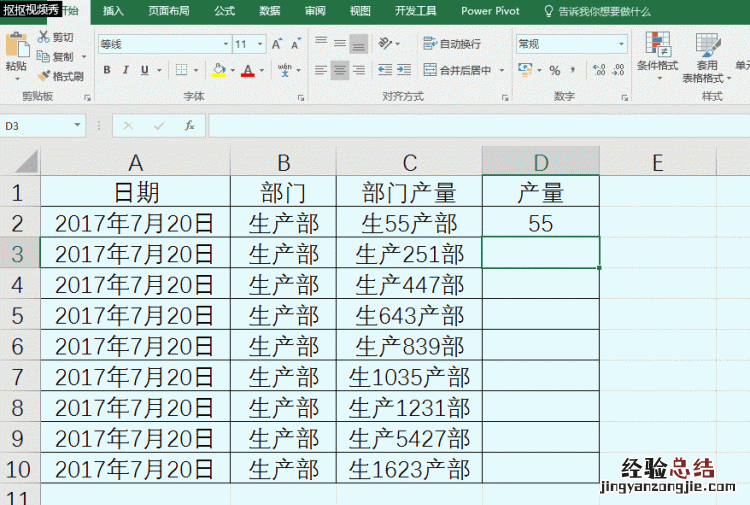Open the number format dropdown (常规)
Image resolution: width=750 pixels, height=505 pixels.
620,44
